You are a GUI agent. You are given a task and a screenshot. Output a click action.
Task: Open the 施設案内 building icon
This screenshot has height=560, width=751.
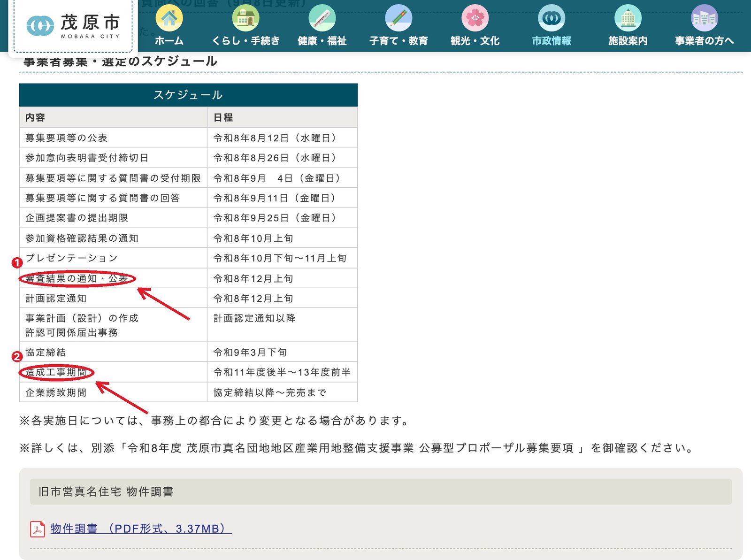[628, 18]
